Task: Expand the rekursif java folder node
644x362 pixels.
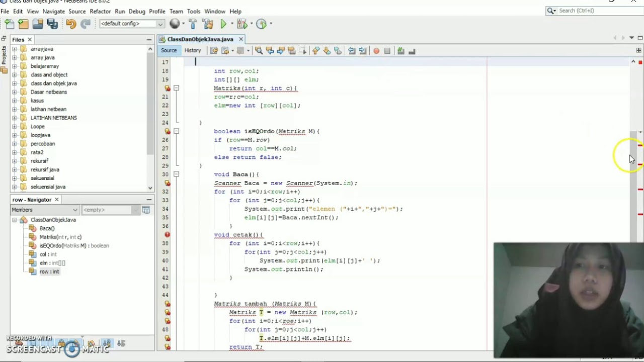Action: tap(14, 169)
